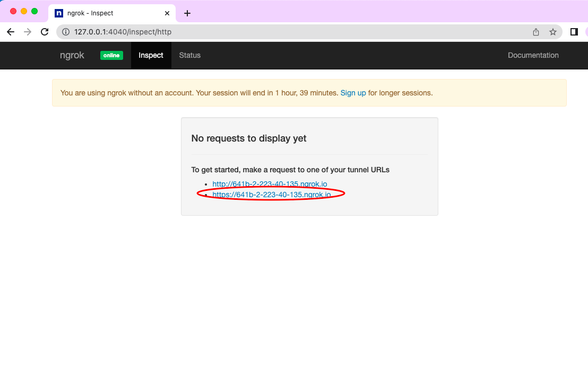Open a new tab with plus button

click(187, 13)
